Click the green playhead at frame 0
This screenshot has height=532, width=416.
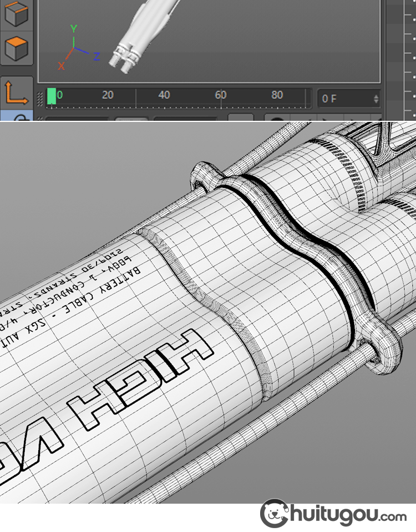(x=52, y=96)
